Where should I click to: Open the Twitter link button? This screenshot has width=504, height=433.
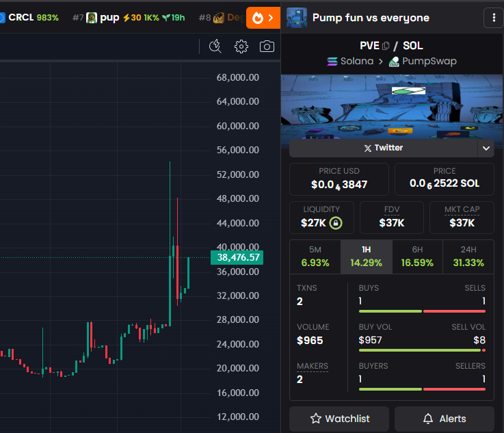(x=384, y=148)
